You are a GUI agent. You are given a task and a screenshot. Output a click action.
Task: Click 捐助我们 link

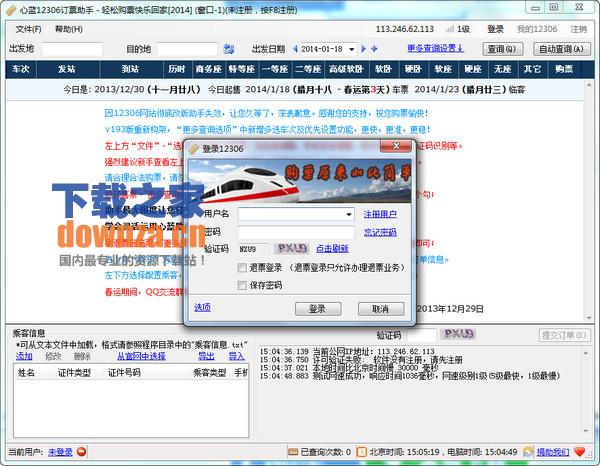[553, 452]
